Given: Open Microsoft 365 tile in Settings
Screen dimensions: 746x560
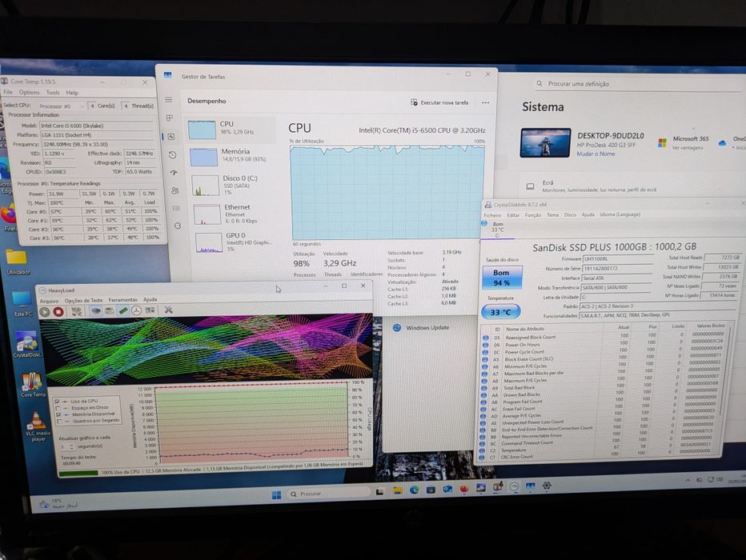Looking at the screenshot, I should click(x=684, y=142).
